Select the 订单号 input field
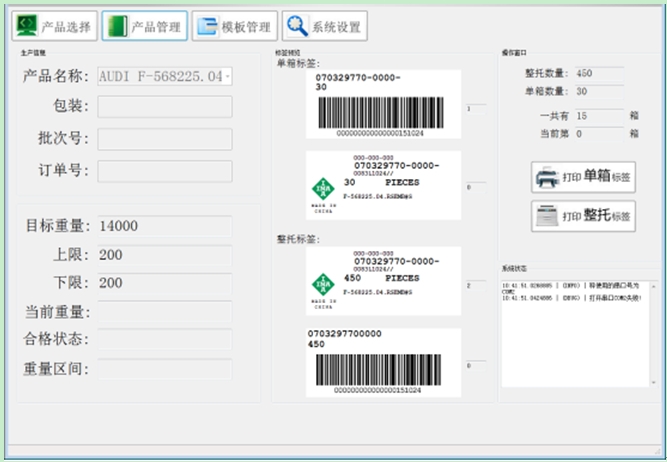Viewport: 667px width, 462px height. coord(164,171)
